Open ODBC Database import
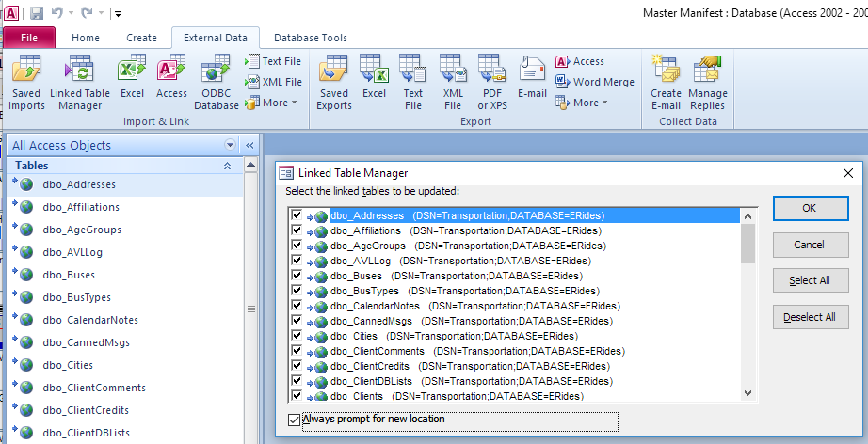The width and height of the screenshot is (868, 444). 216,83
